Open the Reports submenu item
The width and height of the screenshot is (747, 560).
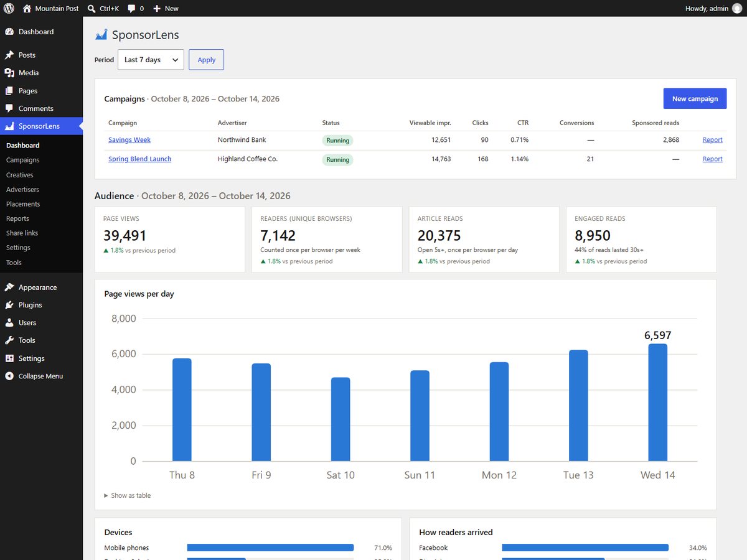[17, 218]
